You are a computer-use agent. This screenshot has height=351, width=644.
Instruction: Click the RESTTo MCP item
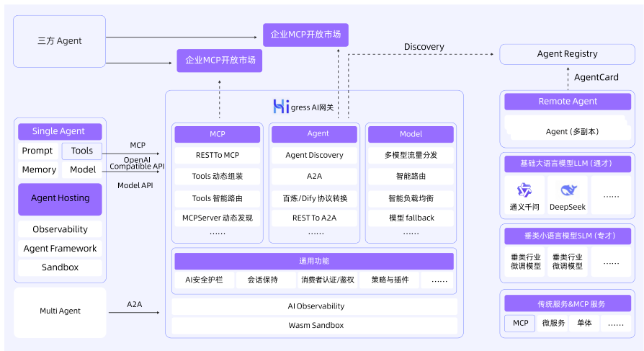click(x=218, y=156)
